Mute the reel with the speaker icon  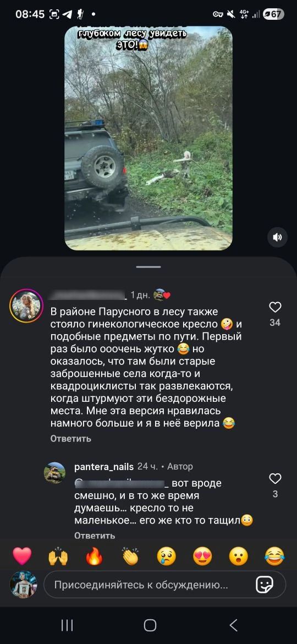(278, 237)
